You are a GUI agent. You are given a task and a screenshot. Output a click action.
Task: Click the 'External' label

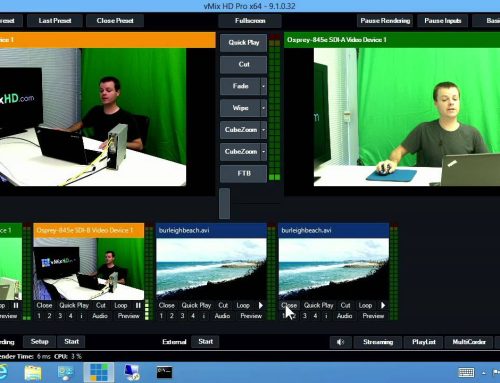(174, 342)
